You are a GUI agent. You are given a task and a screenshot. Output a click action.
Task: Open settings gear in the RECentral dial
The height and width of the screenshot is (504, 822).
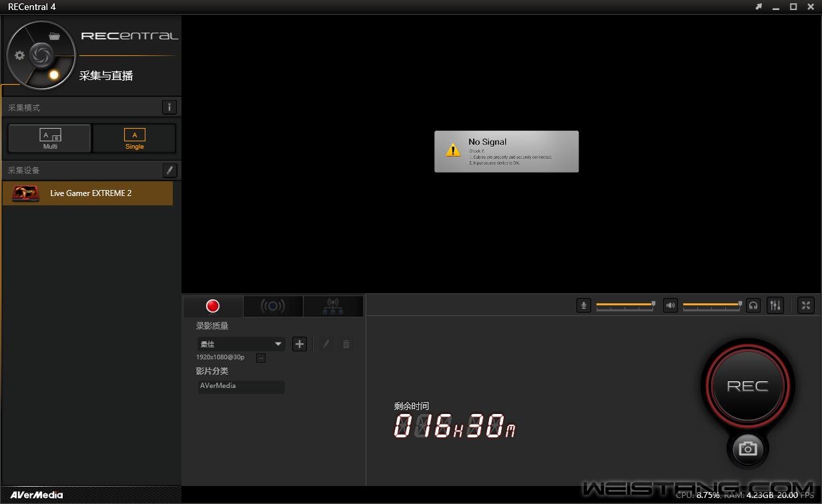point(20,55)
